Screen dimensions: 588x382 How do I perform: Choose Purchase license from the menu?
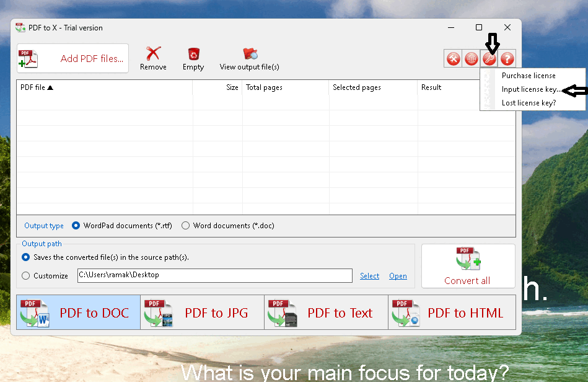tap(529, 76)
